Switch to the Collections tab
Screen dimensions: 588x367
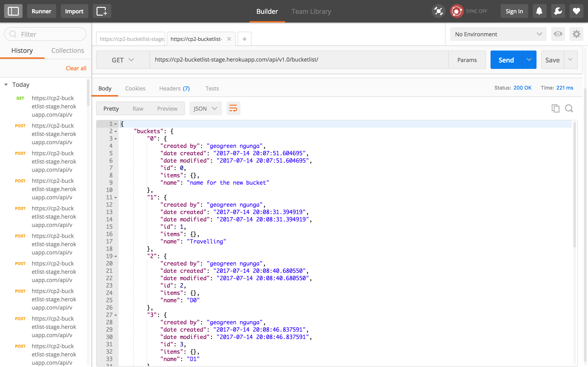(x=68, y=51)
